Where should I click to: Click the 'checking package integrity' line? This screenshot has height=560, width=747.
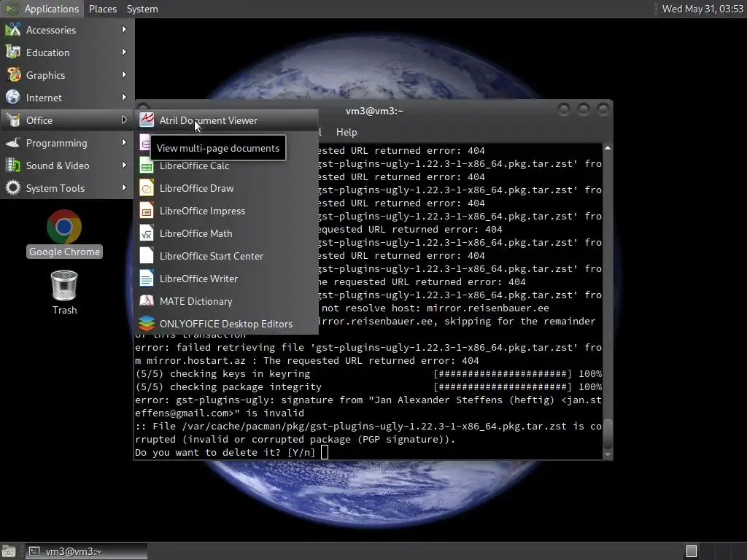(368, 386)
